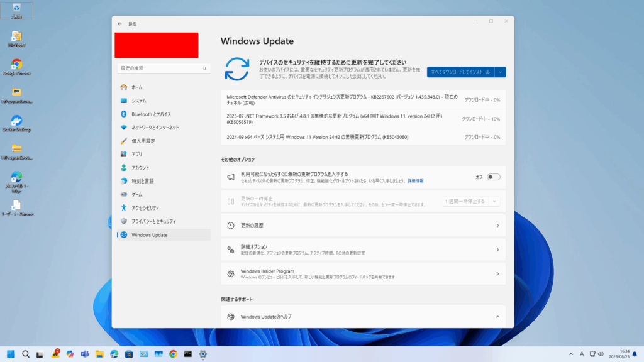This screenshot has height=362, width=644.
Task: Click the IME input mode indicator A
Action: (582, 354)
